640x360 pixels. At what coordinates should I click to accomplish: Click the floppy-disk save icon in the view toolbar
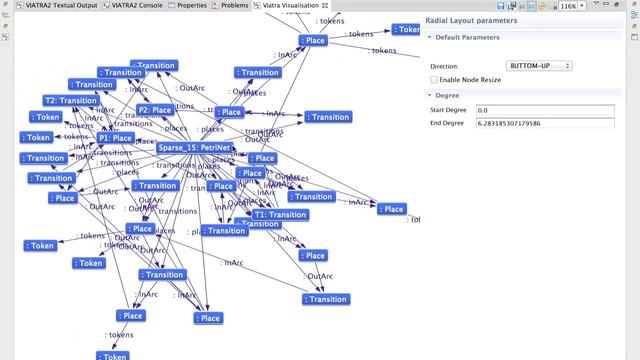500,6
